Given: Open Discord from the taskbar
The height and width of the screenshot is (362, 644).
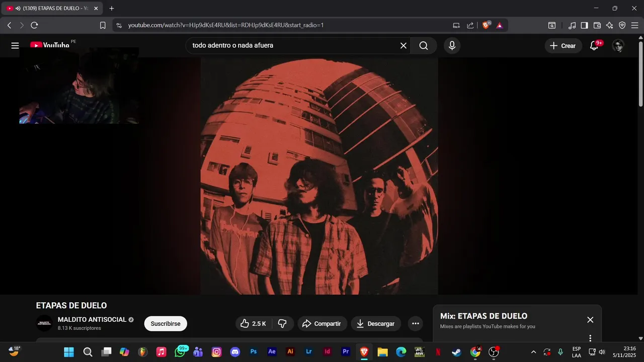Looking at the screenshot, I should [235, 352].
